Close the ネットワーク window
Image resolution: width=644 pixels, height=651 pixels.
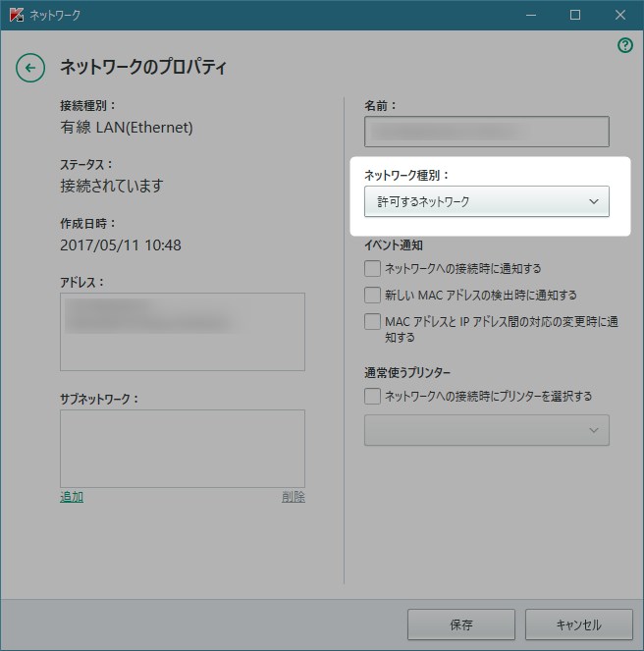tap(620, 15)
